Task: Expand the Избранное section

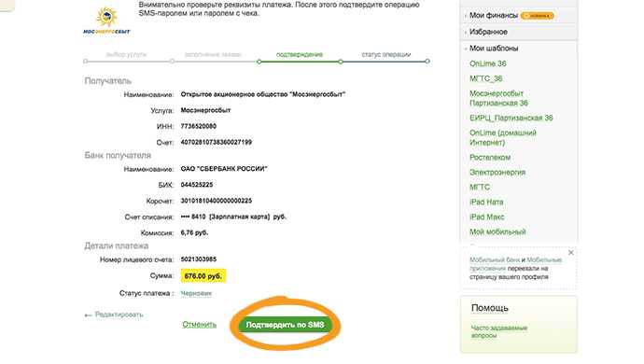Action: [x=488, y=32]
